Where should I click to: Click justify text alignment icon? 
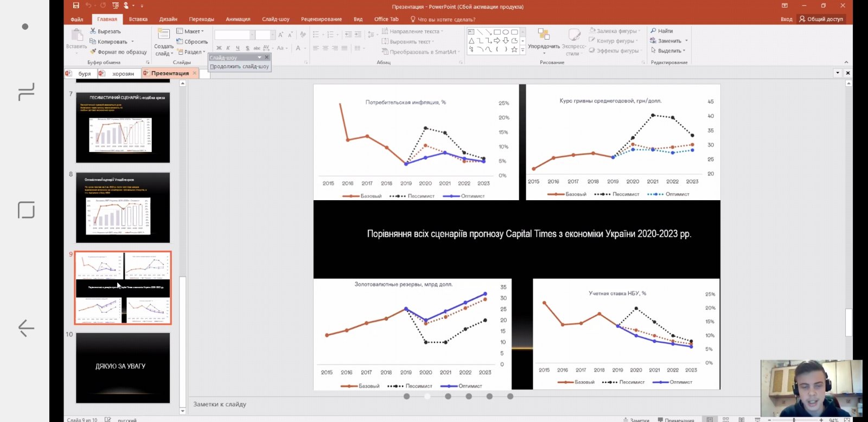coord(344,48)
